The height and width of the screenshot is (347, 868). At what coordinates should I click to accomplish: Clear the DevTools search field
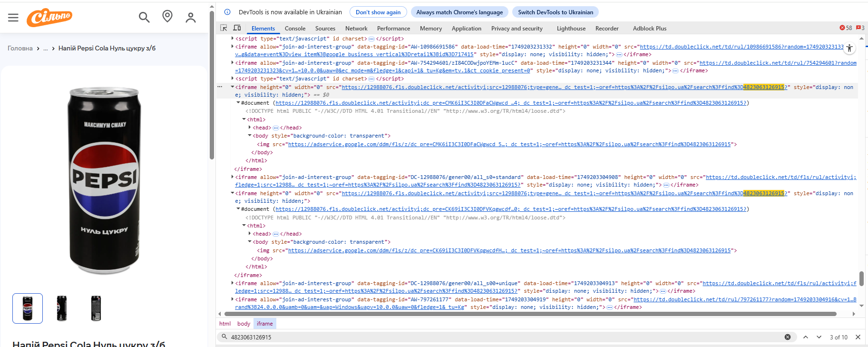pos(788,337)
